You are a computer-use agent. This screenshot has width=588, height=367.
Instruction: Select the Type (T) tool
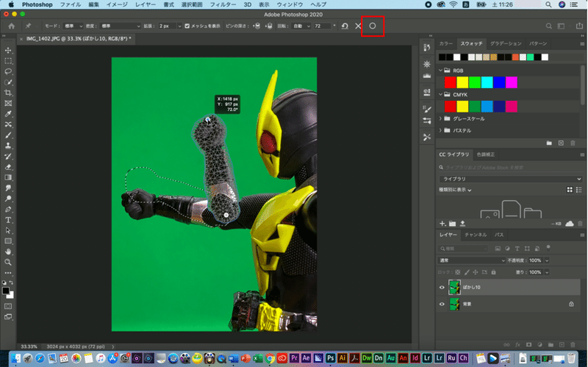click(9, 220)
